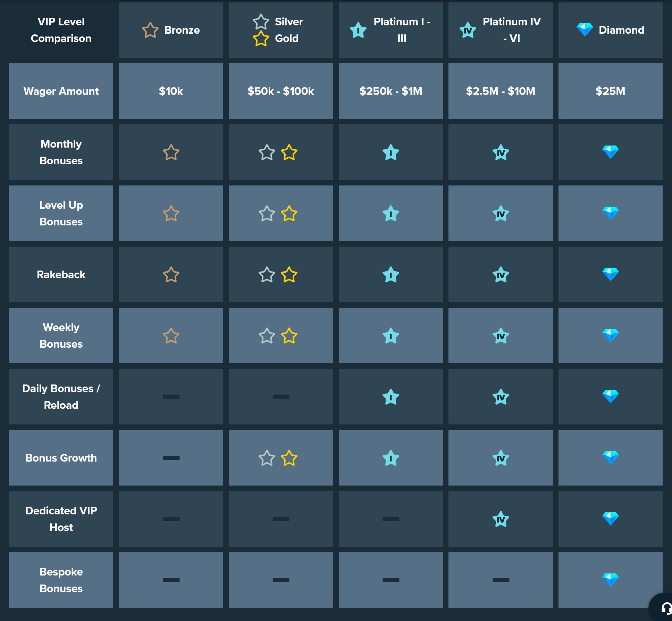Image resolution: width=672 pixels, height=621 pixels.
Task: Click gold star in Bonus Growth row
Action: [289, 458]
